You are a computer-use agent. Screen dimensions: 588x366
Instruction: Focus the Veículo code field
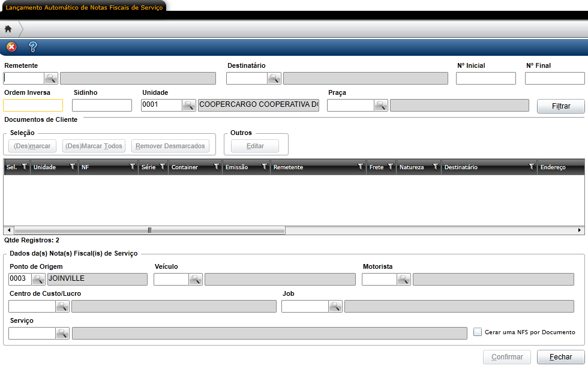[x=172, y=279]
